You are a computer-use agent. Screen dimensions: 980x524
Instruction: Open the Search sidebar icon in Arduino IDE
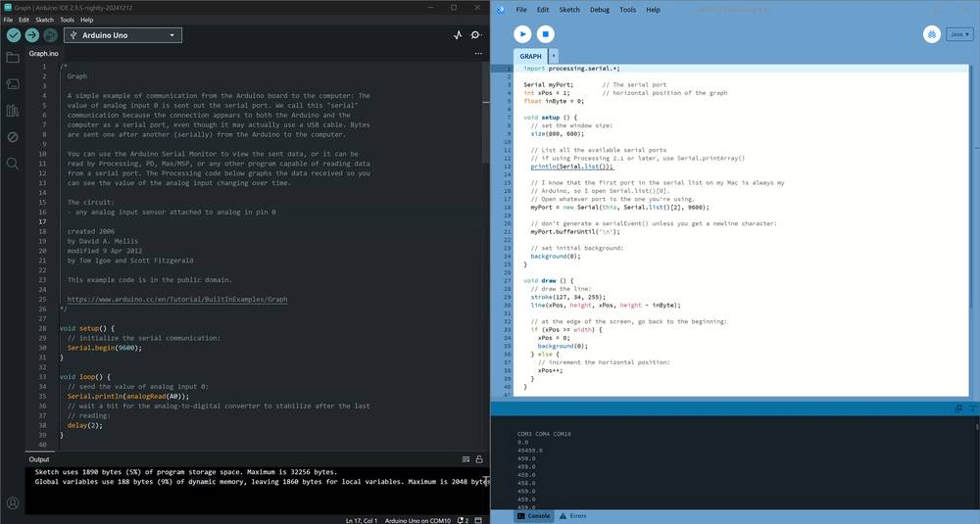tap(13, 164)
